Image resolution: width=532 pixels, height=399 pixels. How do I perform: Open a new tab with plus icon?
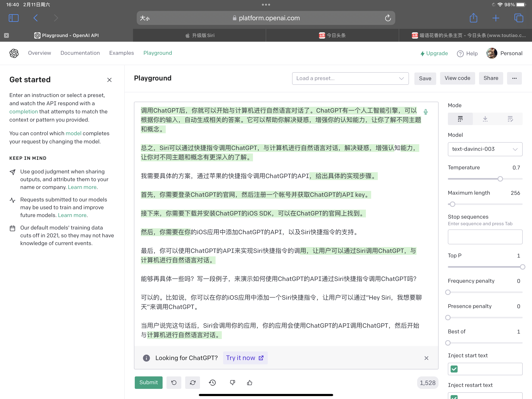496,18
